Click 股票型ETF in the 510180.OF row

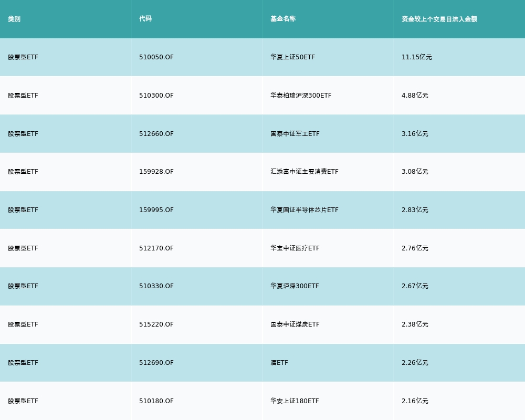(23, 401)
